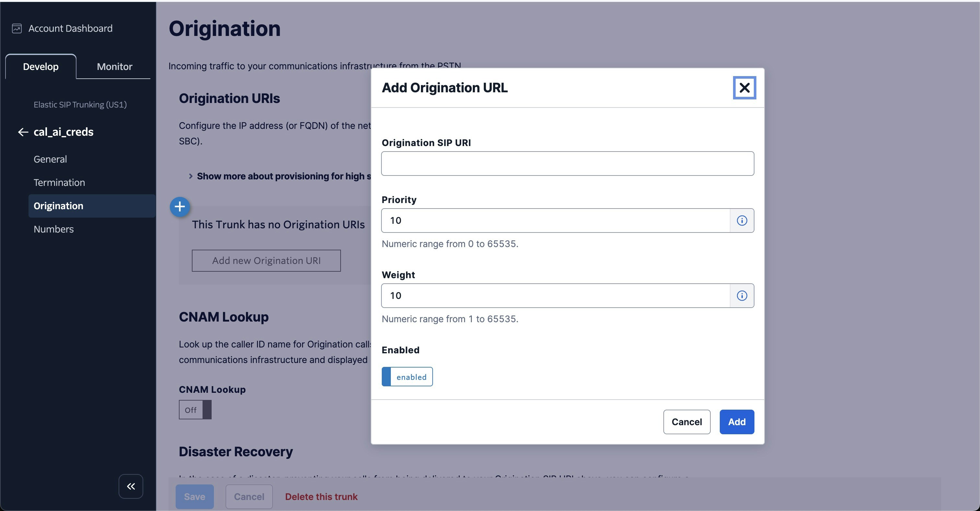980x511 pixels.
Task: Disable the enabled toggle in the dialog
Action: (407, 377)
